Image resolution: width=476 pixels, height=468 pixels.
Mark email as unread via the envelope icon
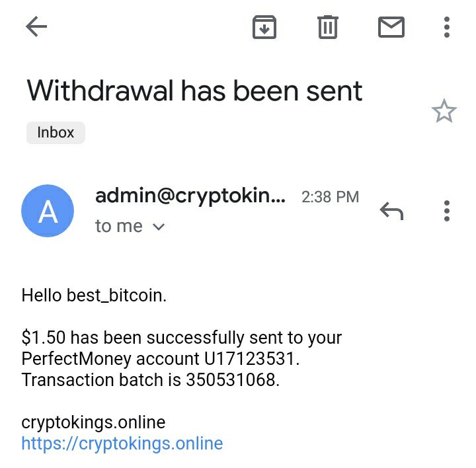point(391,27)
